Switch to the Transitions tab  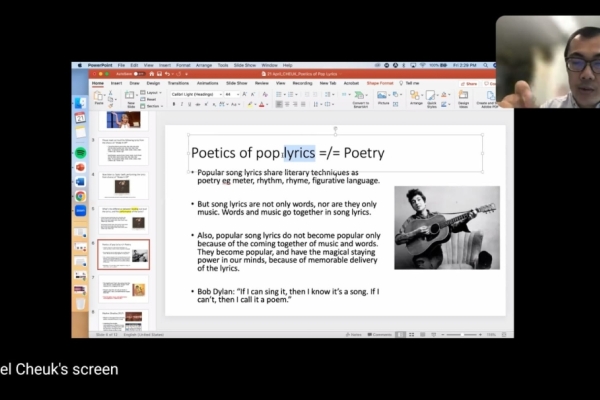tap(178, 83)
